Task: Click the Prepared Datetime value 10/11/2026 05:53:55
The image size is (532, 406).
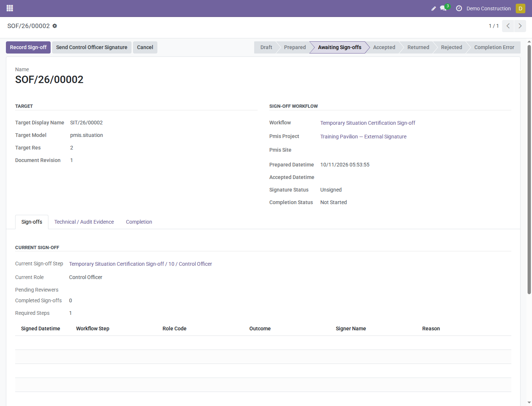Action: (x=345, y=165)
